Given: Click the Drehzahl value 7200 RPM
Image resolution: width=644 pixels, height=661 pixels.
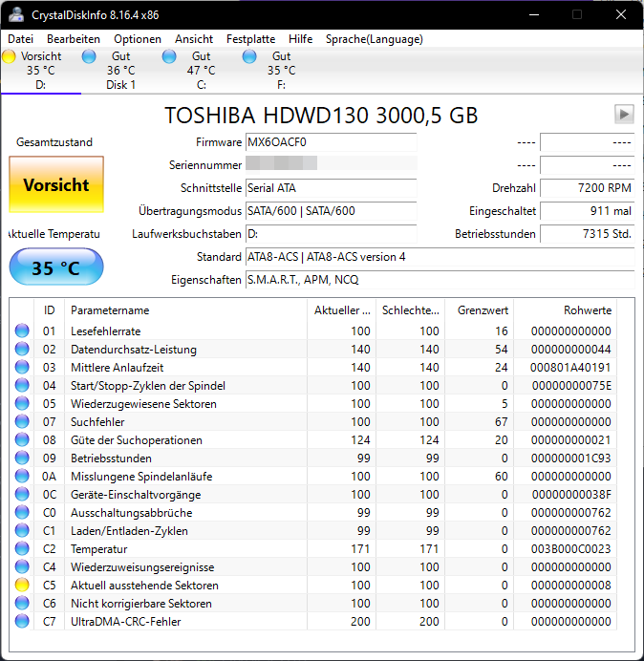Looking at the screenshot, I should pos(587,188).
